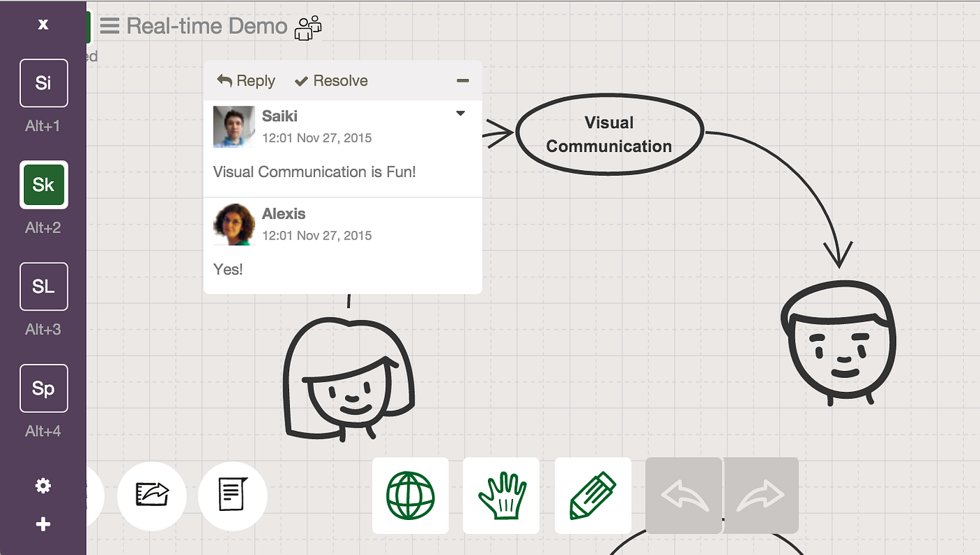The image size is (980, 555).
Task: Click the plus icon in the sidebar
Action: click(43, 524)
